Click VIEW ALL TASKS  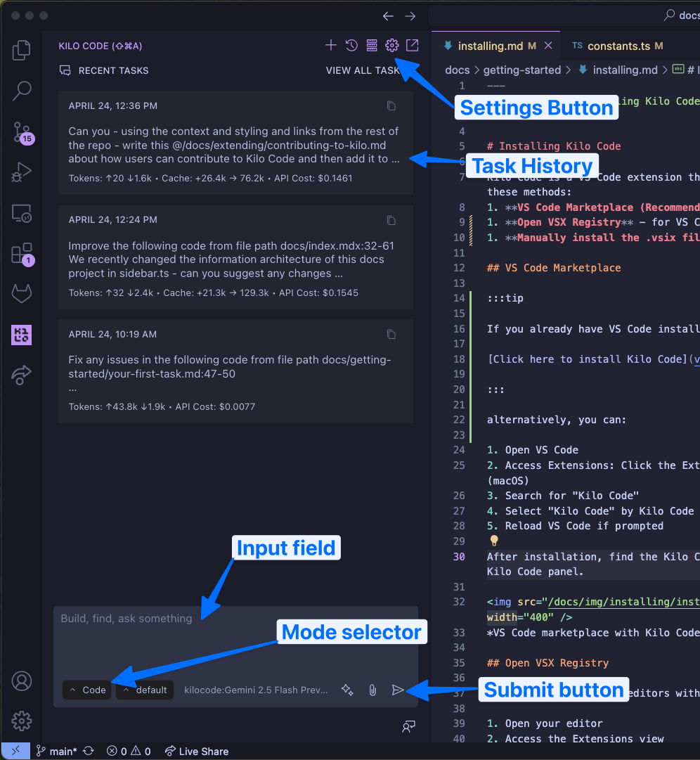click(x=363, y=70)
